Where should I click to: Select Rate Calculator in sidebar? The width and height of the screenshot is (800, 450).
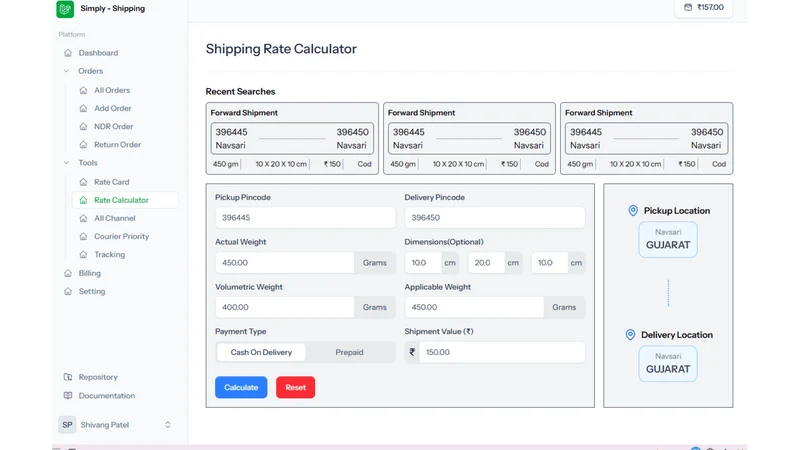pos(126,200)
